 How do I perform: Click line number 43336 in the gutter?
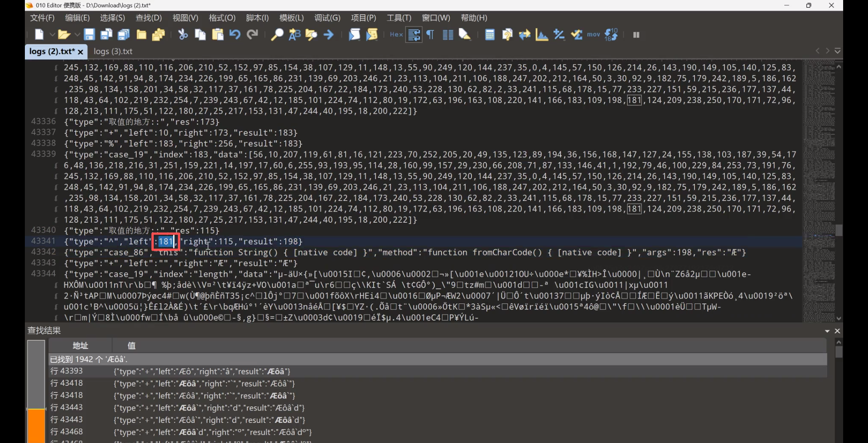pyautogui.click(x=43, y=121)
